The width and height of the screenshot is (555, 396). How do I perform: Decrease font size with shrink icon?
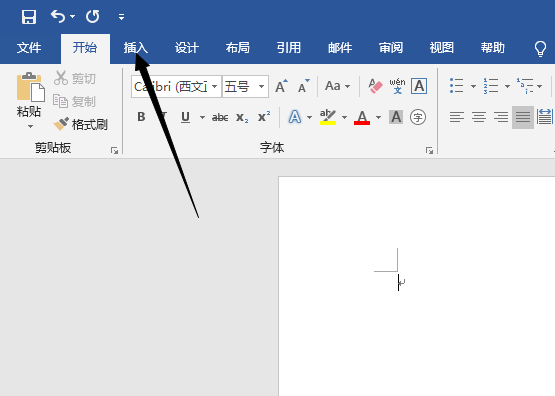click(304, 86)
